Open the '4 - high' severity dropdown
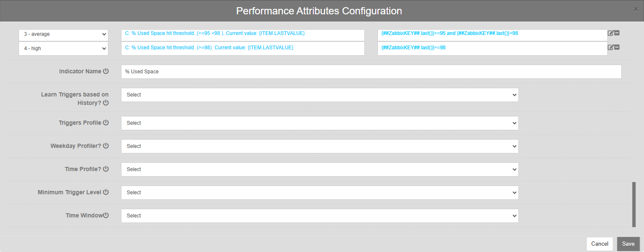This screenshot has height=252, width=644. [x=63, y=48]
